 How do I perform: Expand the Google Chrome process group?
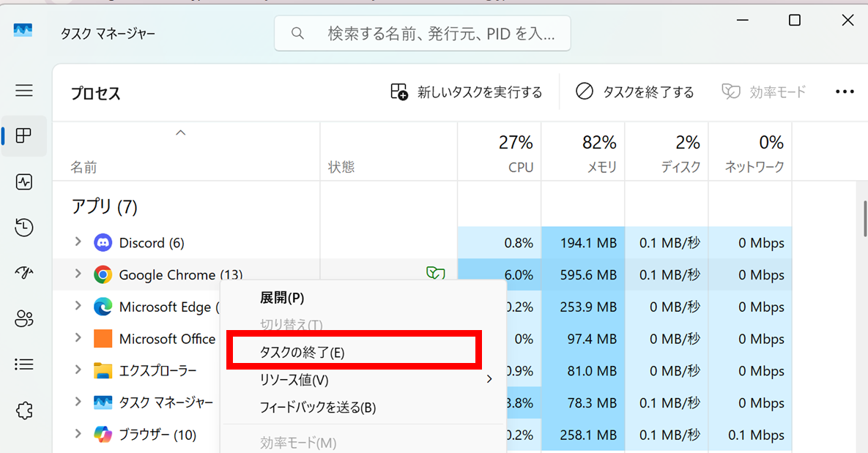coord(78,274)
